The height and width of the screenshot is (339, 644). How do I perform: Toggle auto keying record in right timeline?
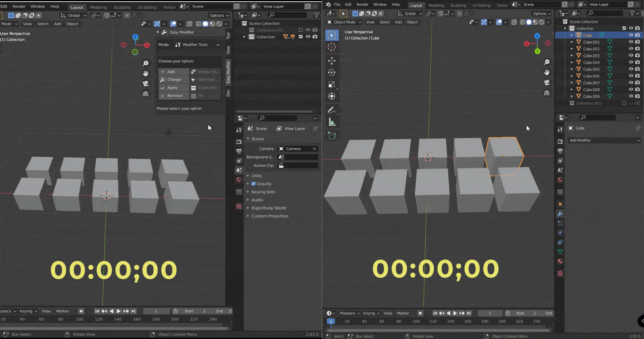420,313
